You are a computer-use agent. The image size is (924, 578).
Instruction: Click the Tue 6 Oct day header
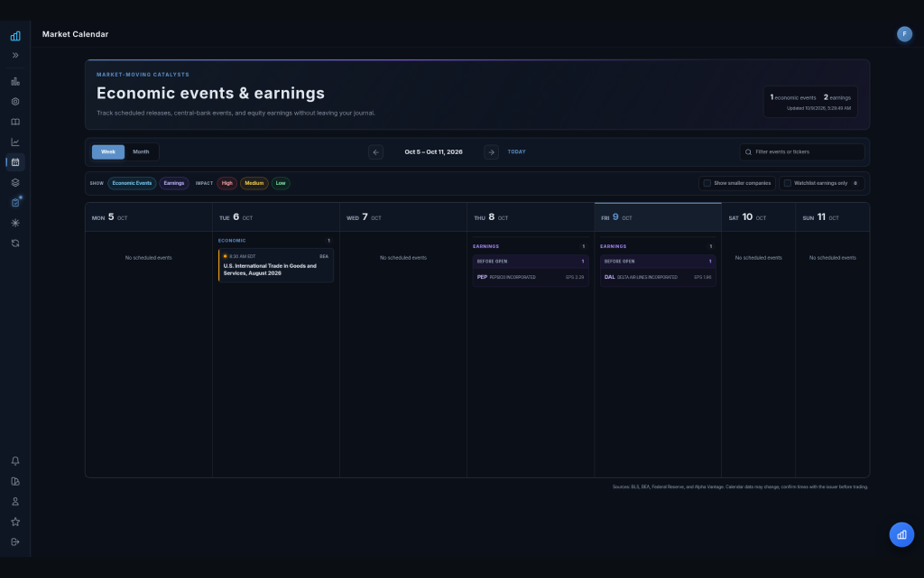click(276, 218)
